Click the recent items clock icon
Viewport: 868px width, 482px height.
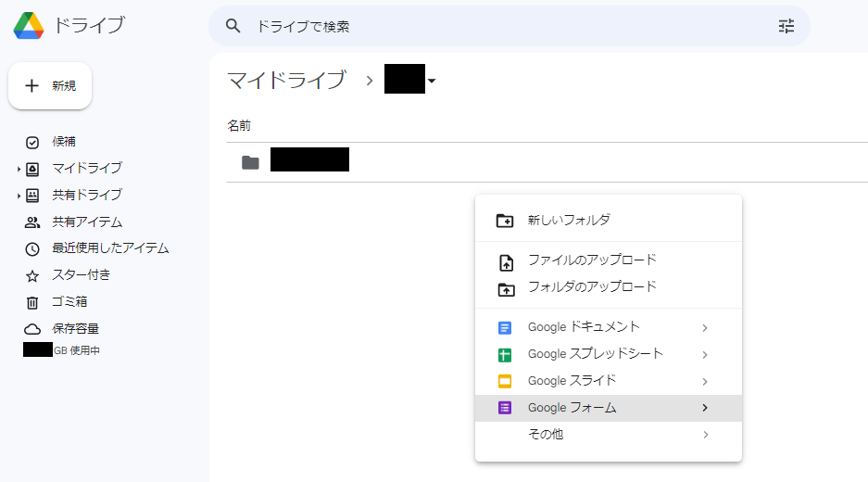32,249
